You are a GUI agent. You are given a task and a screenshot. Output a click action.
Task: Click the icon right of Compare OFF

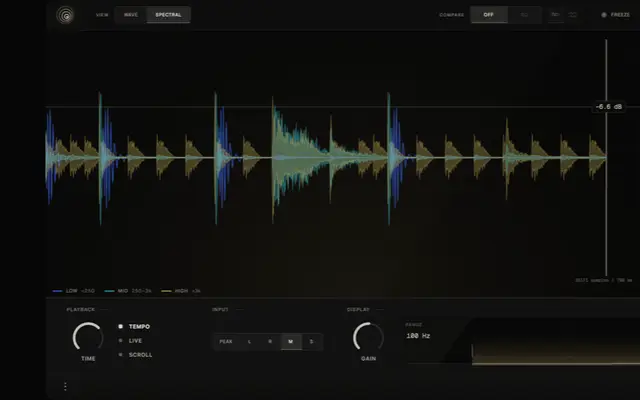coord(524,15)
